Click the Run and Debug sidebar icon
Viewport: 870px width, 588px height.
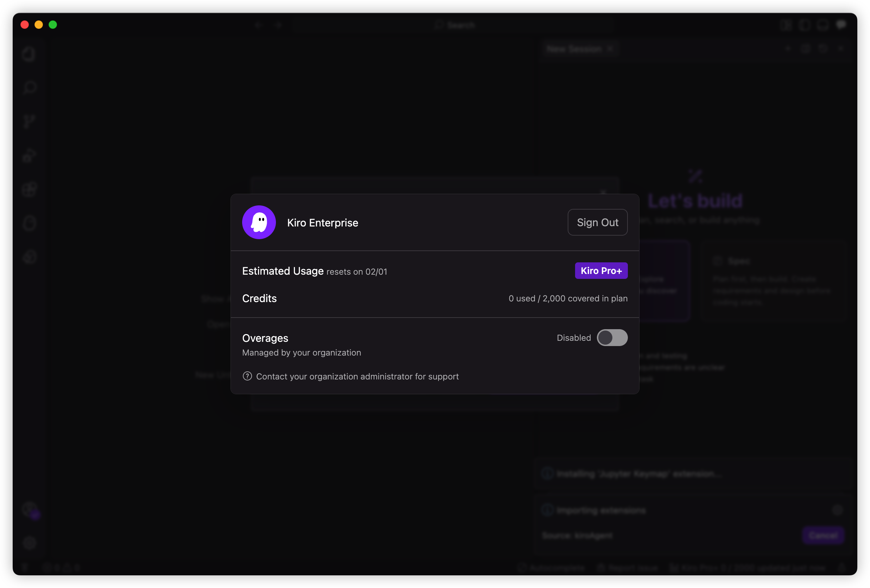(29, 155)
